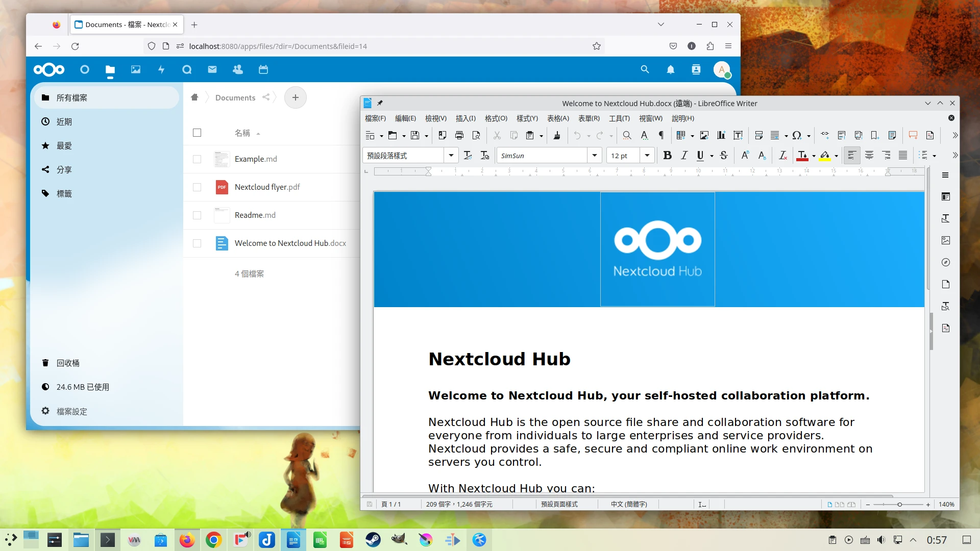
Task: Open Gallery in Writer sidebar
Action: click(945, 240)
